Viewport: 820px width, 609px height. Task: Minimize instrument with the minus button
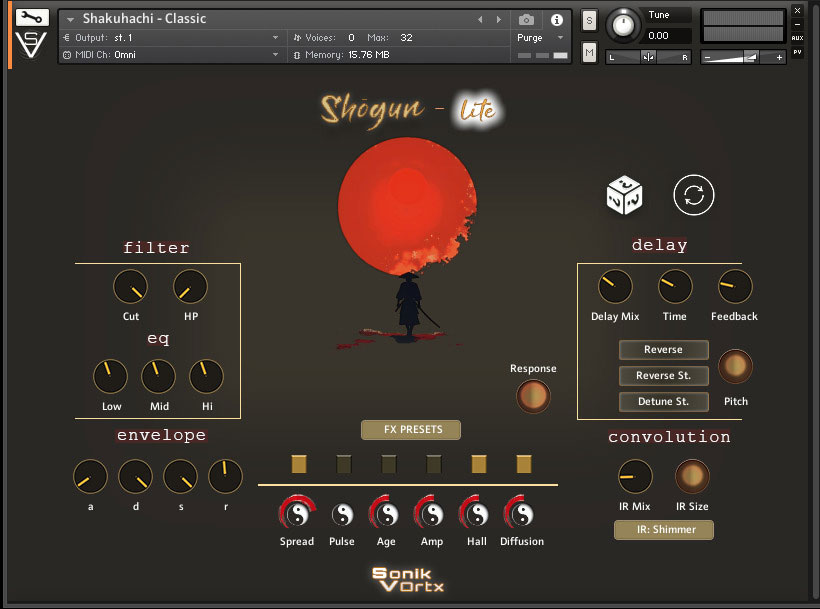pos(797,25)
